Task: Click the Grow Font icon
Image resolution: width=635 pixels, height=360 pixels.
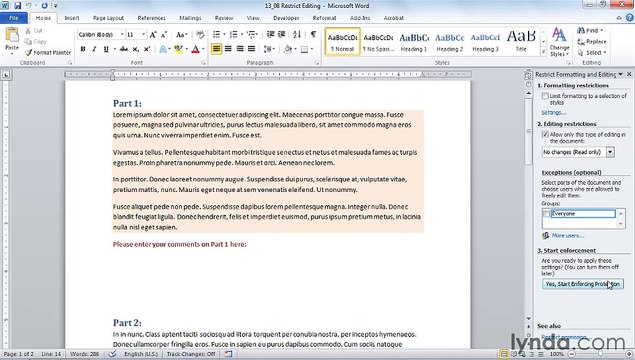Action: [x=153, y=35]
